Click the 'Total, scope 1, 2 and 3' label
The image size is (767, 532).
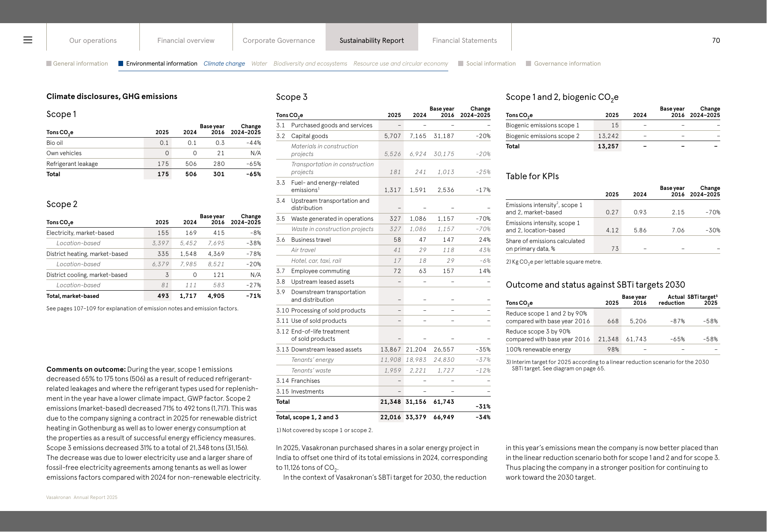307,417
